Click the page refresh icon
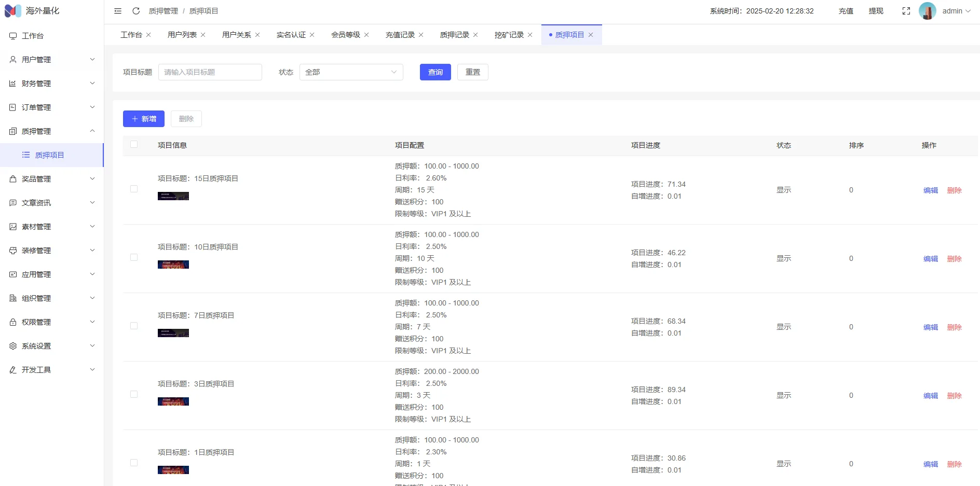The height and width of the screenshot is (486, 980). click(x=136, y=11)
